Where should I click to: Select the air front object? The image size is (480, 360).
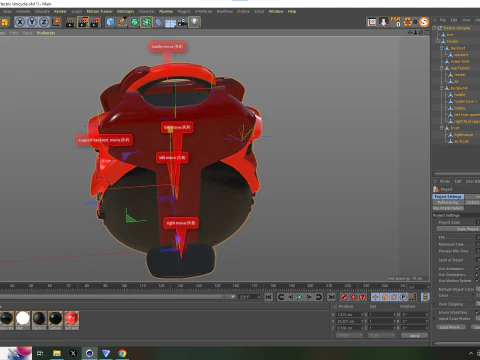(x=461, y=141)
